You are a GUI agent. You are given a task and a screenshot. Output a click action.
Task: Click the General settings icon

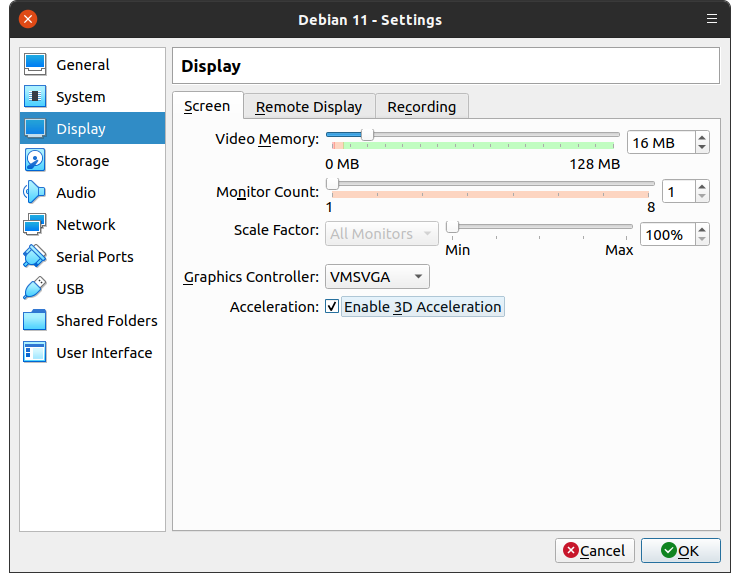click(x=35, y=65)
